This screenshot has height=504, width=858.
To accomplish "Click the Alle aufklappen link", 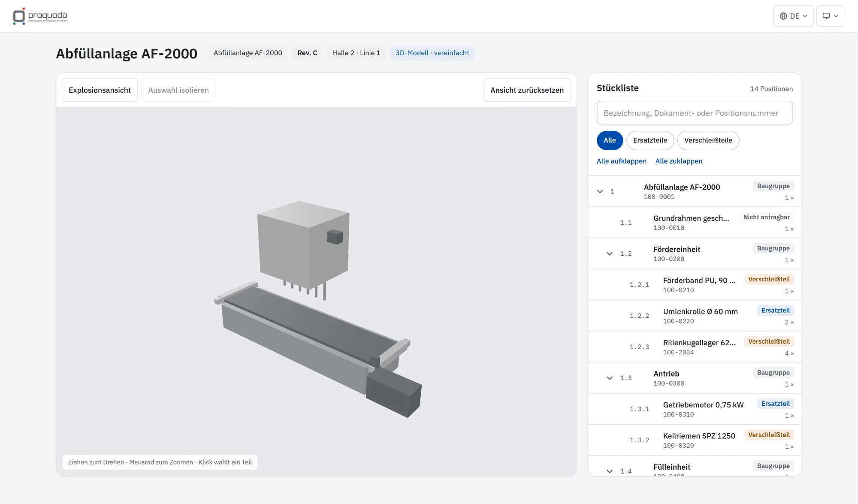I will (x=621, y=161).
